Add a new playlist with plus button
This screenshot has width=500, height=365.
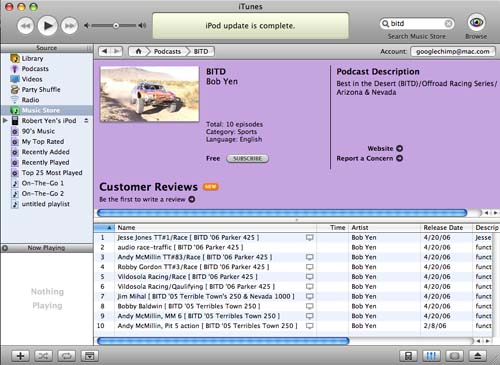(20, 356)
